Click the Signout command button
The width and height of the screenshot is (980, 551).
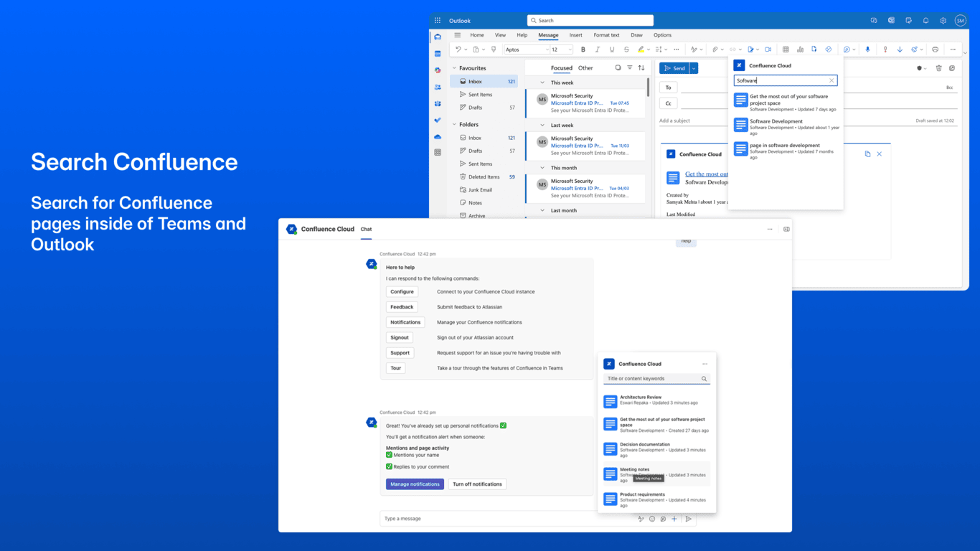(x=400, y=337)
